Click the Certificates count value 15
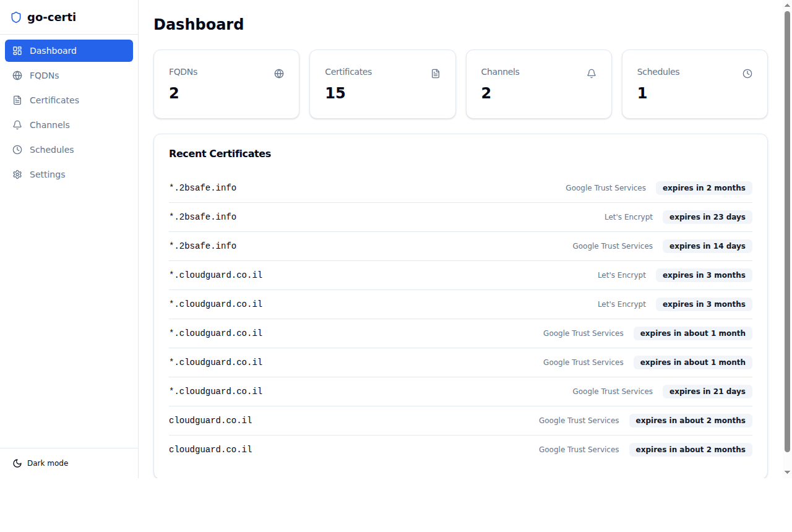Screen dimensions: 792x532 tap(335, 93)
